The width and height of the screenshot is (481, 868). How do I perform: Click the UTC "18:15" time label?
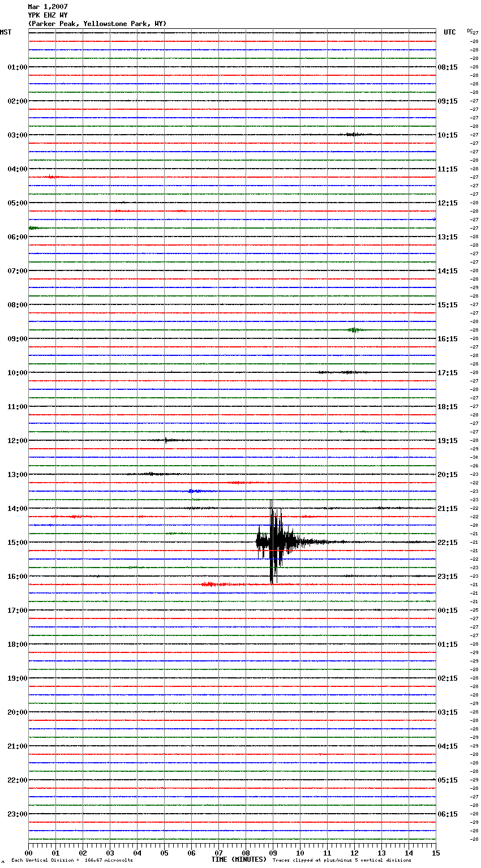(448, 407)
